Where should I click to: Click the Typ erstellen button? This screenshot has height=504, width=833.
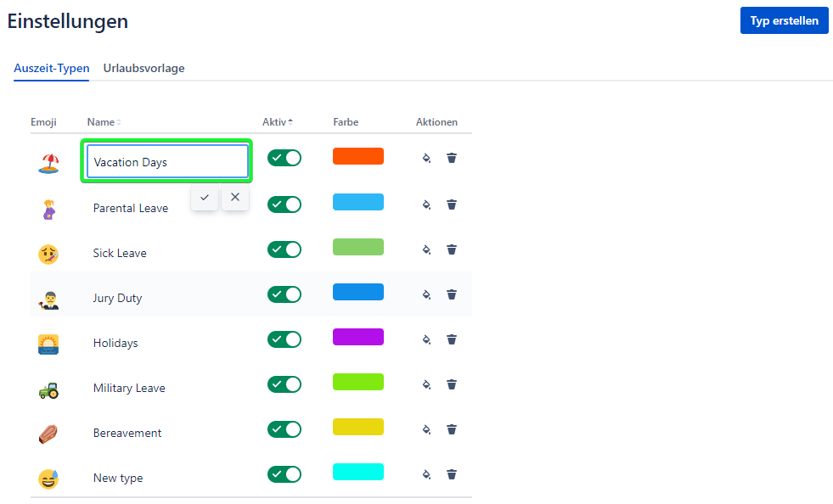784,21
